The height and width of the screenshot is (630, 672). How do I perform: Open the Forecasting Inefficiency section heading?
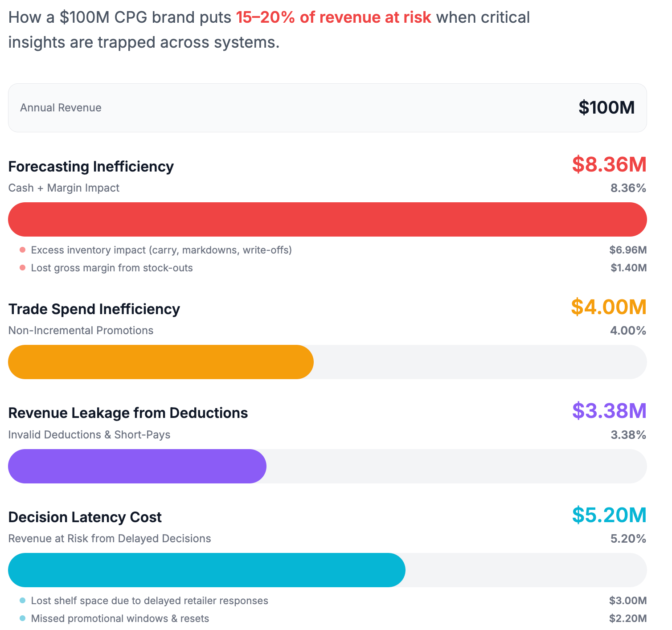pyautogui.click(x=91, y=167)
